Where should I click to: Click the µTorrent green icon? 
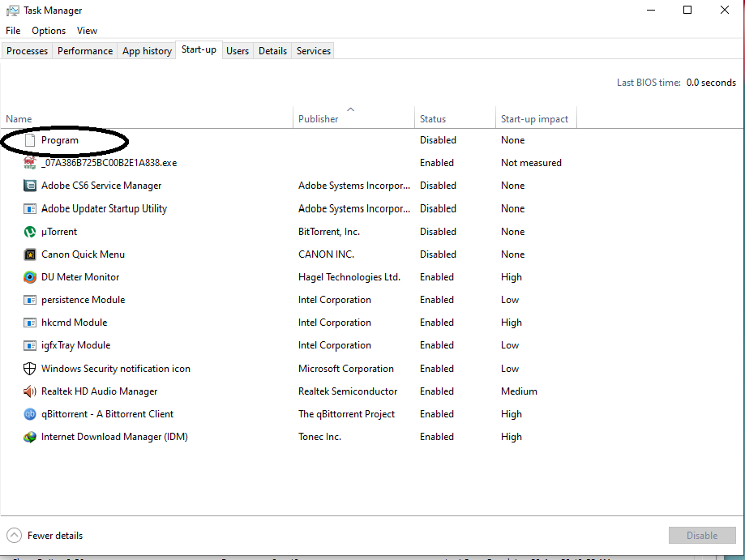click(x=30, y=232)
